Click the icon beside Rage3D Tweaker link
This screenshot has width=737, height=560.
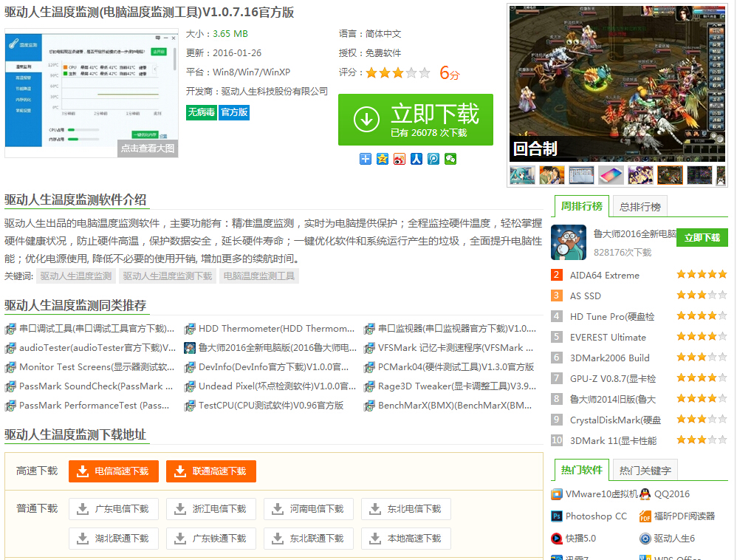pyautogui.click(x=369, y=386)
